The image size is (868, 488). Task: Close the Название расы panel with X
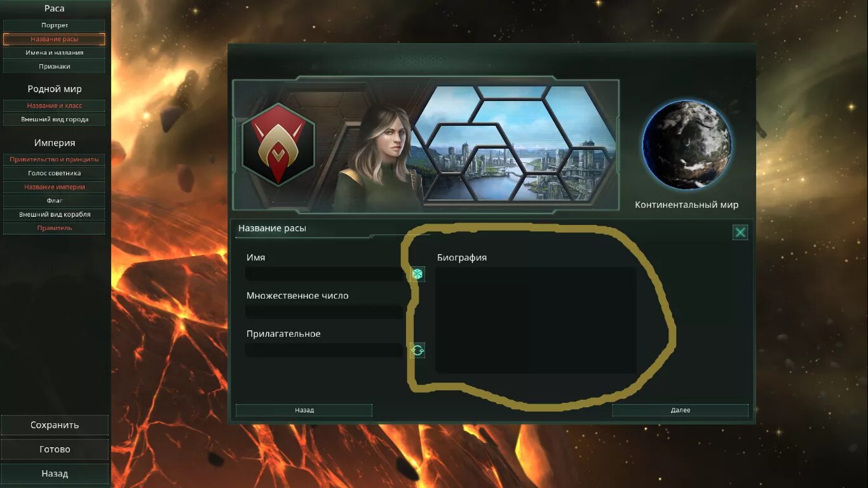[x=740, y=232]
